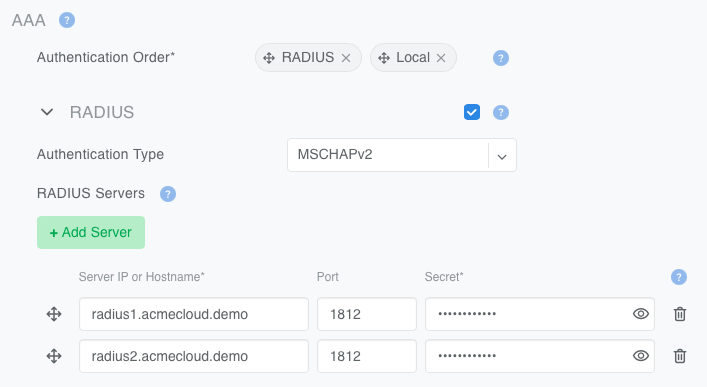Grab the move handle on RADIUS chip
This screenshot has width=707, height=387.
click(x=269, y=58)
